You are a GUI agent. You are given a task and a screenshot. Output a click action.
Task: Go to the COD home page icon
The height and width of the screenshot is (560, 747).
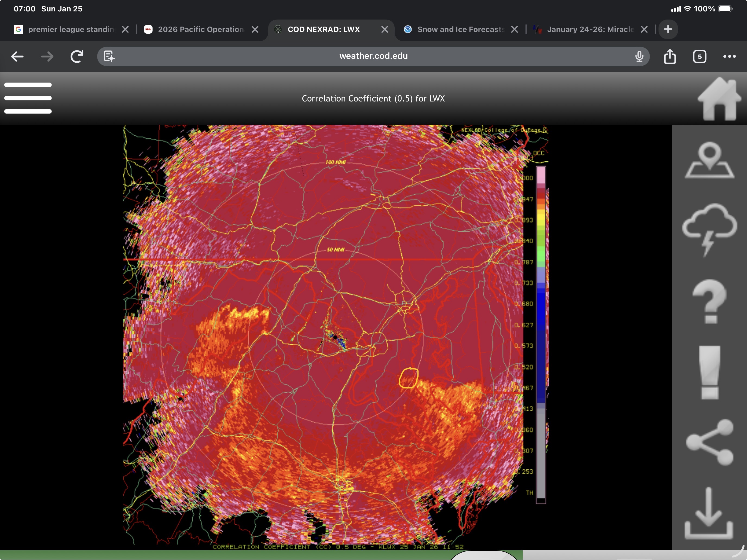pyautogui.click(x=718, y=98)
